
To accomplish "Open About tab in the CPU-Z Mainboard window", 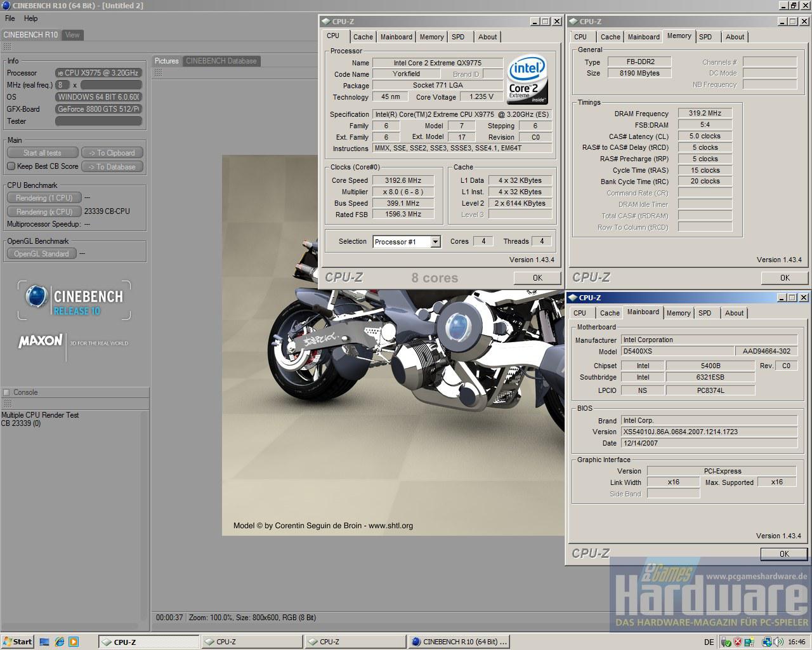I will click(734, 313).
